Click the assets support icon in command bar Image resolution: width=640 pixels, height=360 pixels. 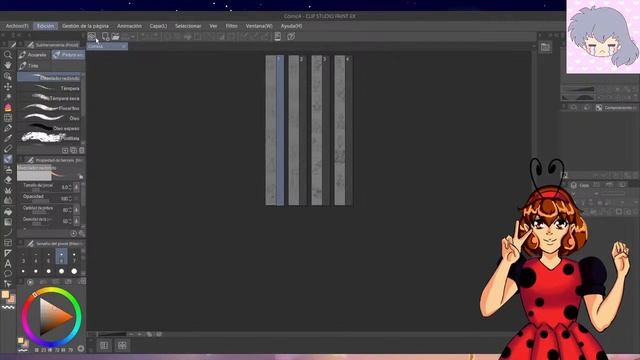point(291,36)
